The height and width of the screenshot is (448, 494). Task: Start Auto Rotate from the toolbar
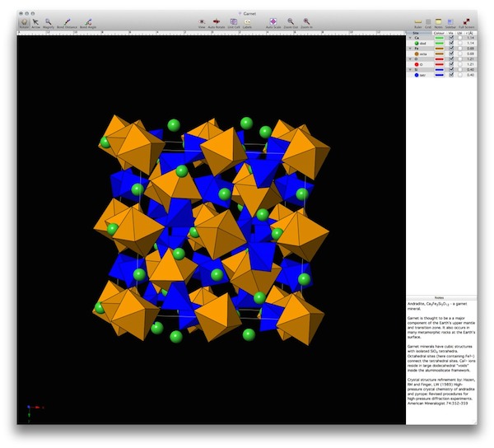(x=217, y=22)
